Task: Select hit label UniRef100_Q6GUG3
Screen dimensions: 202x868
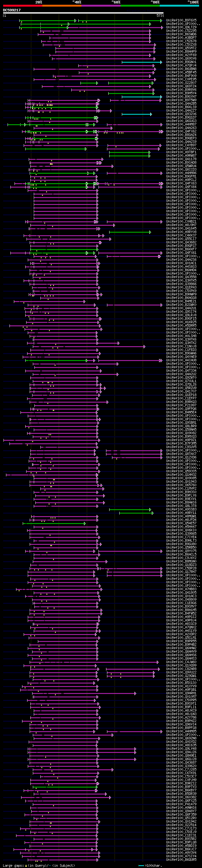Action: coord(181,121)
